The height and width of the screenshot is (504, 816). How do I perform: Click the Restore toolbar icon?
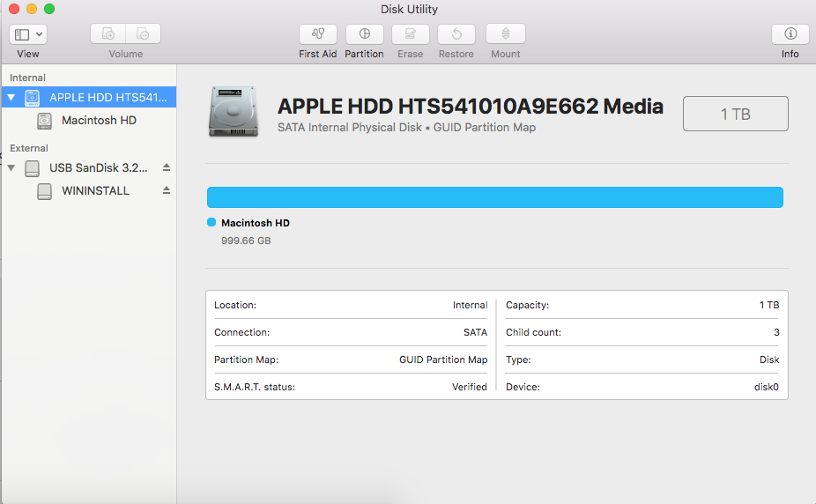(x=456, y=34)
